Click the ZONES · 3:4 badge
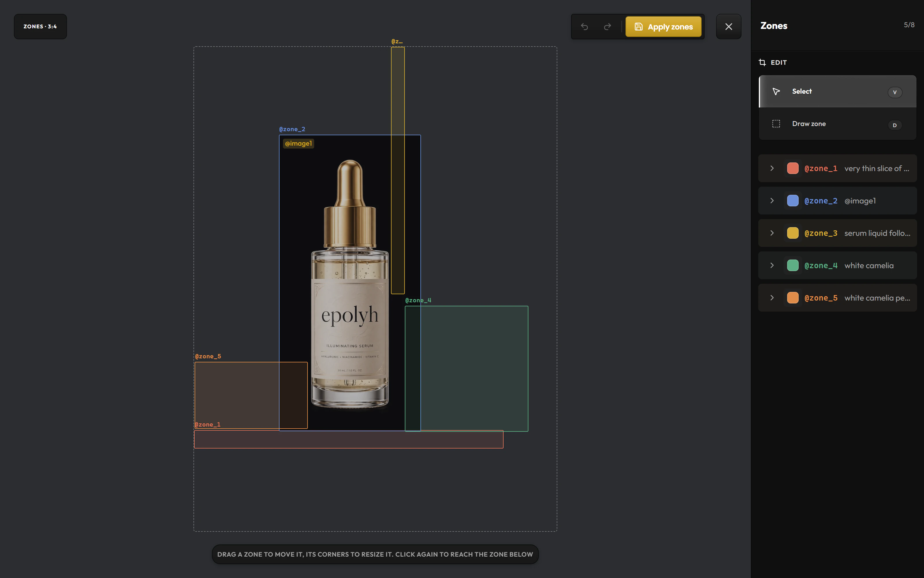The width and height of the screenshot is (924, 578). click(40, 27)
